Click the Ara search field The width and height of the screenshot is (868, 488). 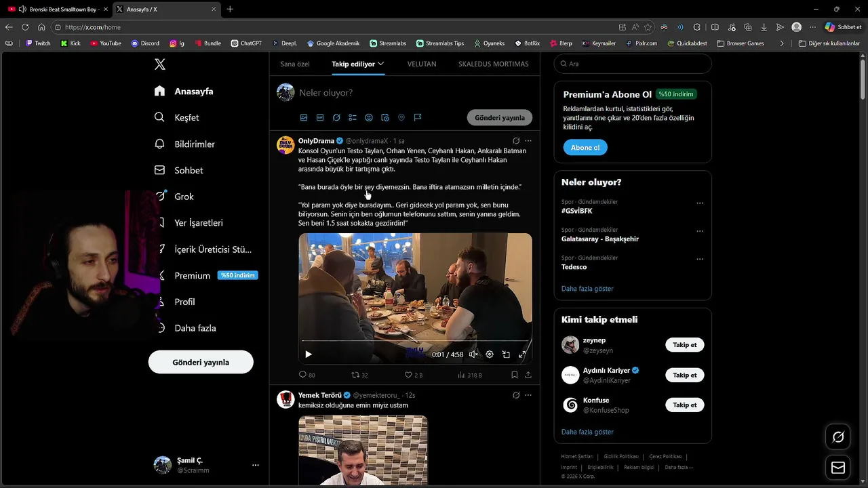pyautogui.click(x=633, y=64)
